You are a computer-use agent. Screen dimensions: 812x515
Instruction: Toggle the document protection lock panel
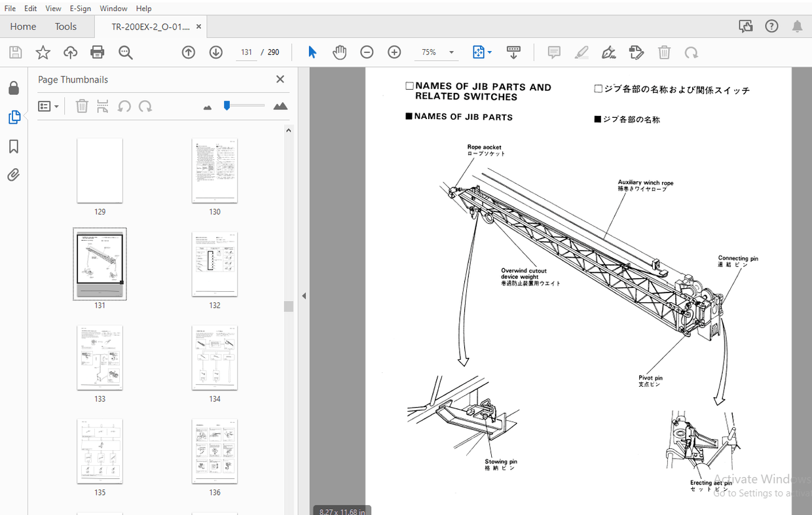click(14, 87)
